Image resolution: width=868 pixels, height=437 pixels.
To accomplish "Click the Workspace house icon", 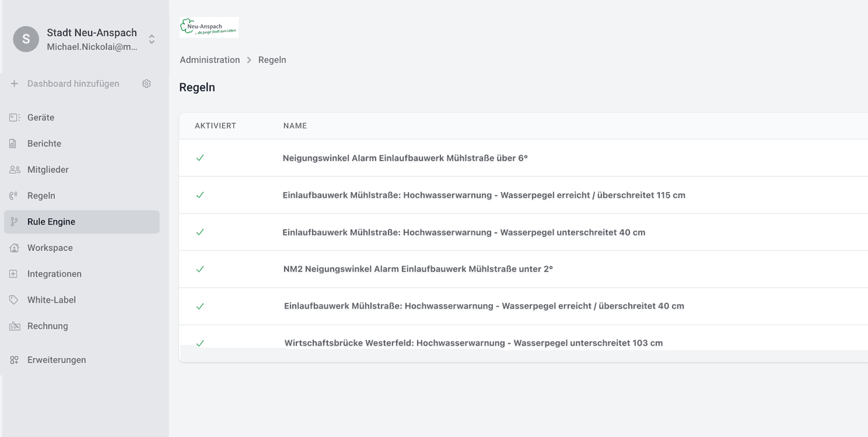I will coord(15,248).
